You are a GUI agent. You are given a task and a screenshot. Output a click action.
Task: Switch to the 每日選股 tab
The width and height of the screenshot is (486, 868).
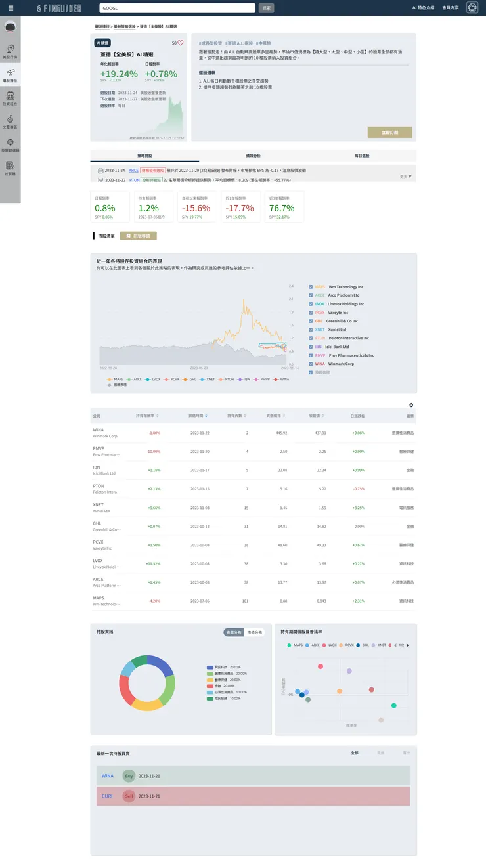(362, 156)
